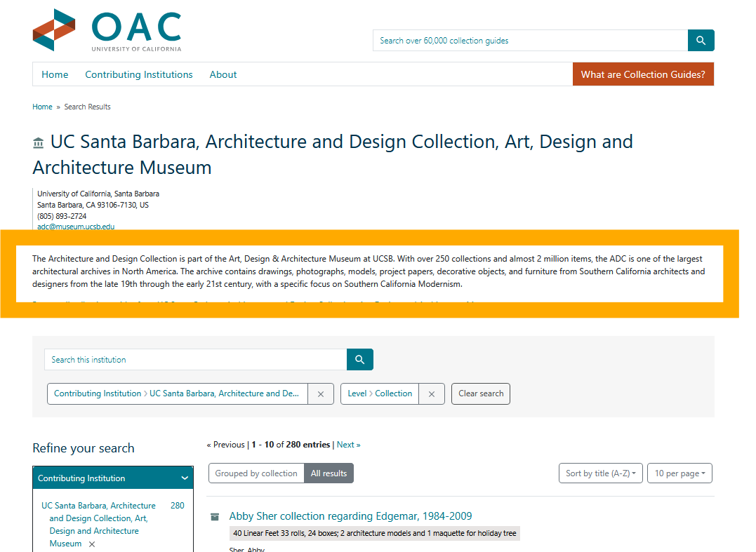
Task: Remove the Level Collection filter chip
Action: pyautogui.click(x=432, y=394)
